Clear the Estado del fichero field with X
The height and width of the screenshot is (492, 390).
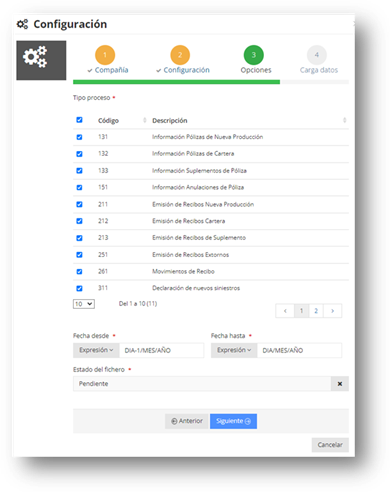pyautogui.click(x=340, y=384)
